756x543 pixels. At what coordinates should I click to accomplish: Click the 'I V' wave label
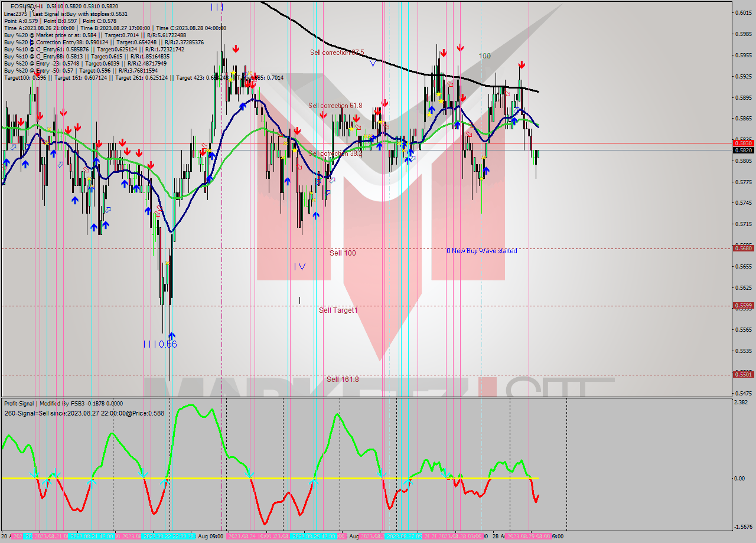pos(300,267)
